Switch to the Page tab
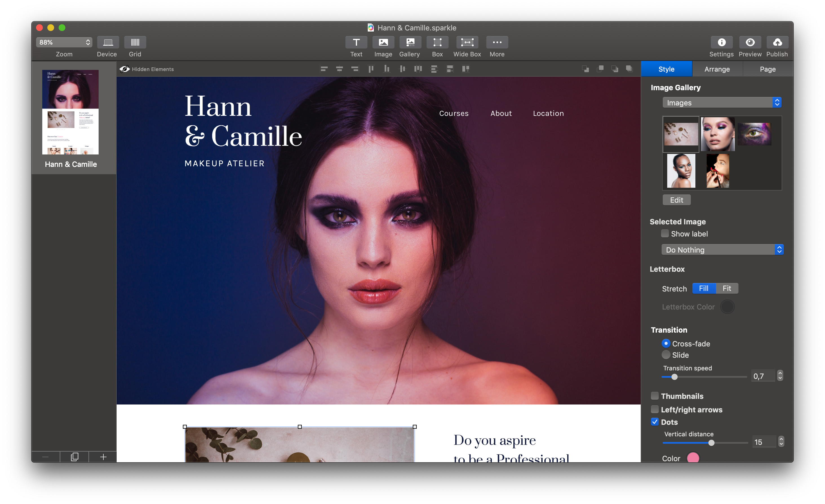 pyautogui.click(x=768, y=69)
